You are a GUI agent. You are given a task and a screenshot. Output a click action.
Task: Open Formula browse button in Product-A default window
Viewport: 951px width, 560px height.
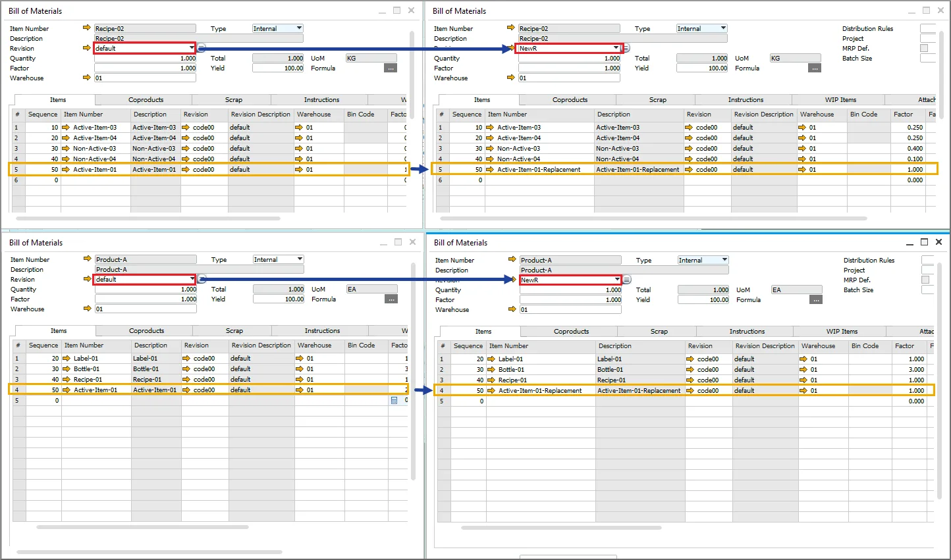tap(392, 299)
